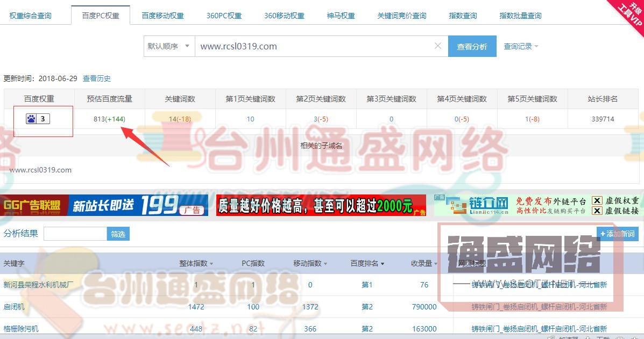644x339 pixels.
Task: Sort table by 百度排名 column
Action: 367,263
